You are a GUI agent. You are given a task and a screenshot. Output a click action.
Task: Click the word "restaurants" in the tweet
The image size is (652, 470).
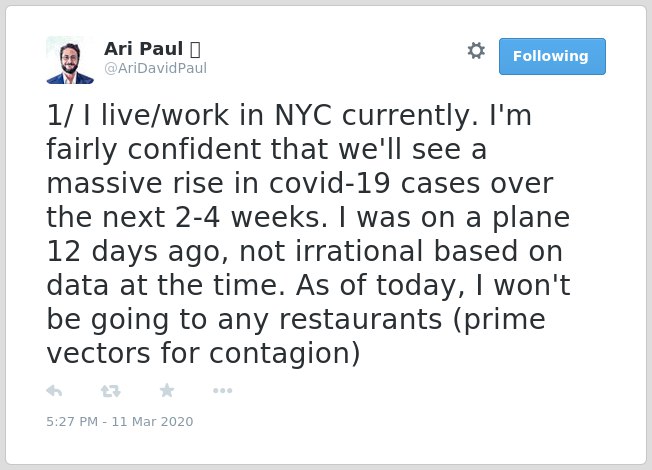point(360,319)
